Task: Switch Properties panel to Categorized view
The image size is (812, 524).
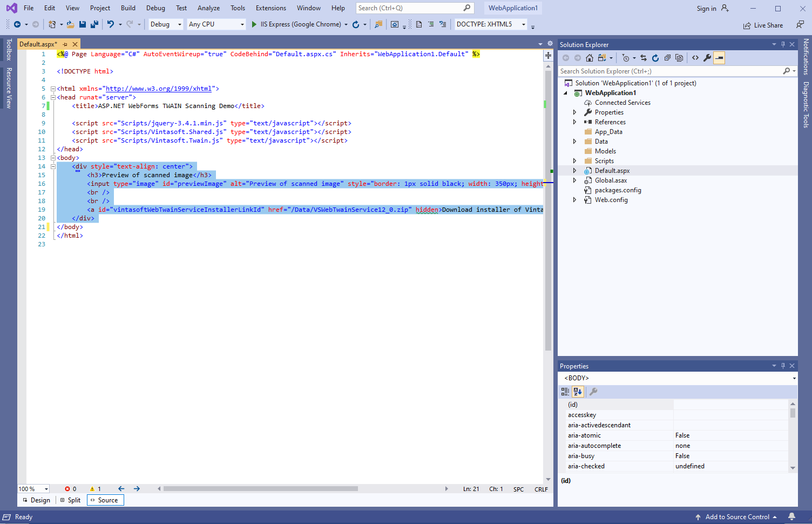Action: [565, 392]
